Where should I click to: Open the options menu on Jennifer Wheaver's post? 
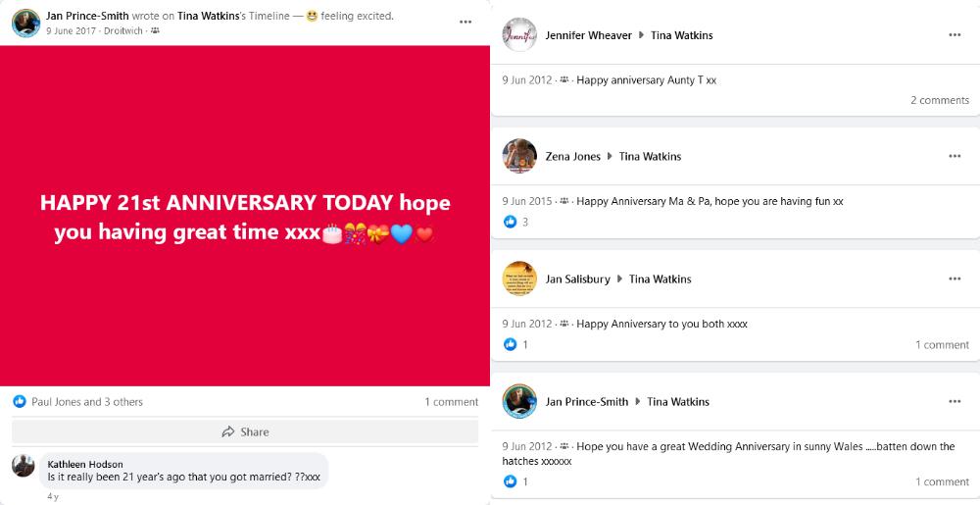coord(955,34)
